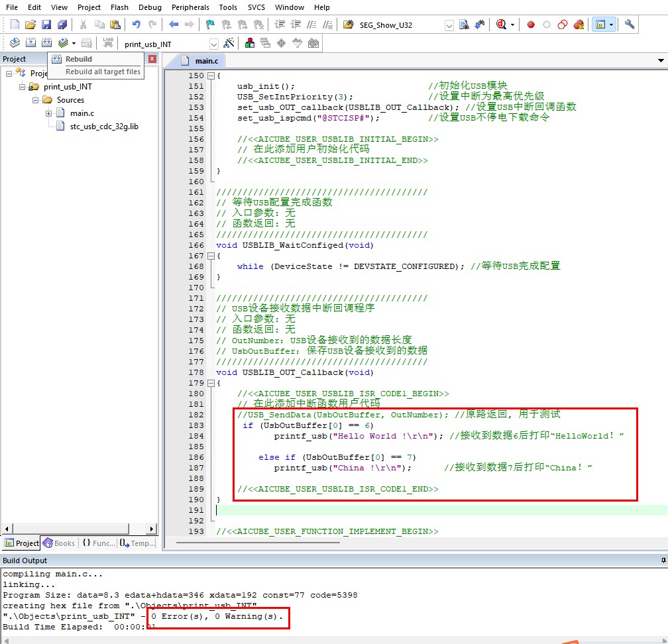Click the editor horizontal scrollbar thumb
This screenshot has width=668, height=644.
point(258,543)
